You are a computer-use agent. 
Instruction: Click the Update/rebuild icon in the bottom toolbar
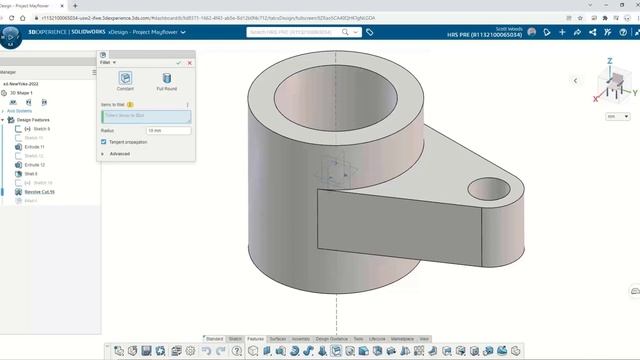tap(160, 351)
